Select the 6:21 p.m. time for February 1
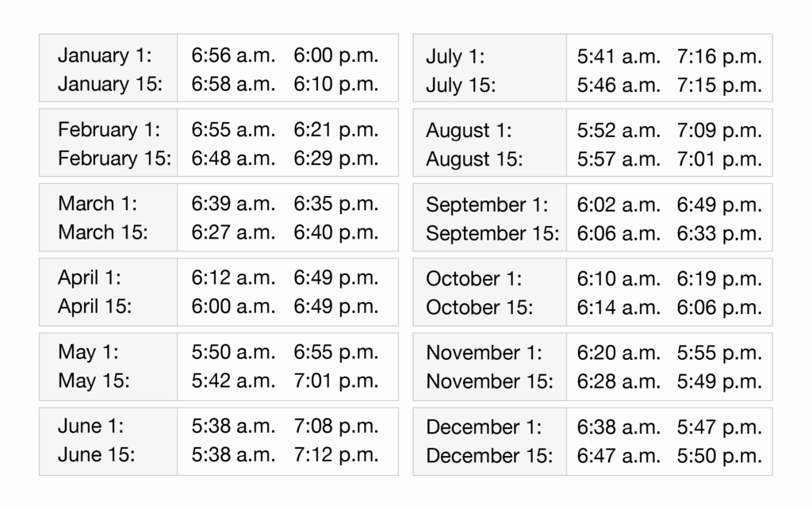 pyautogui.click(x=336, y=130)
